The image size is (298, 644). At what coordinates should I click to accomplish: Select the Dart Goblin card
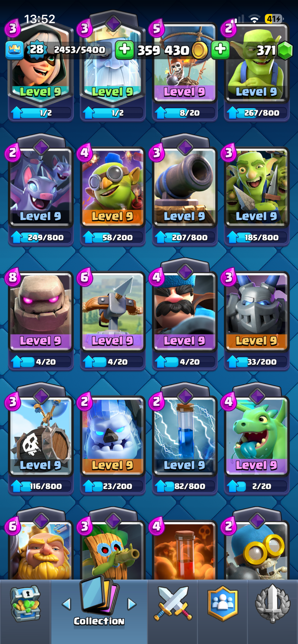(113, 550)
